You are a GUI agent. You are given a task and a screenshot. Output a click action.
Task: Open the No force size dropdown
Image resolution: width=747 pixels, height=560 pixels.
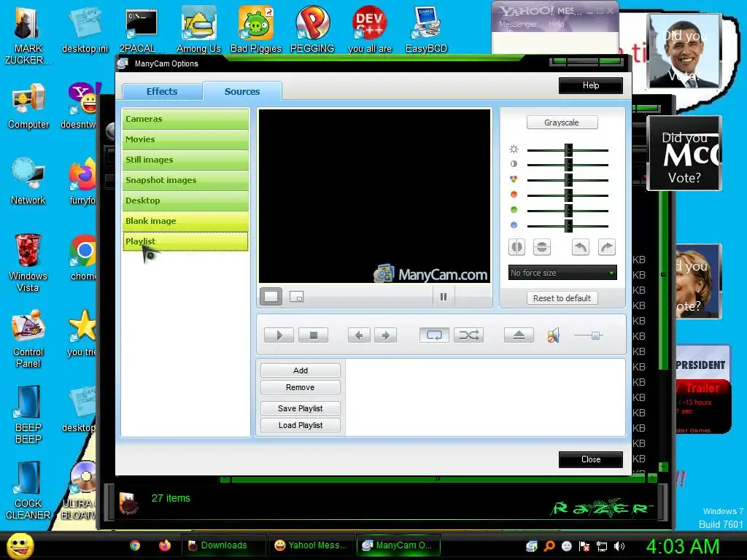[x=562, y=273]
